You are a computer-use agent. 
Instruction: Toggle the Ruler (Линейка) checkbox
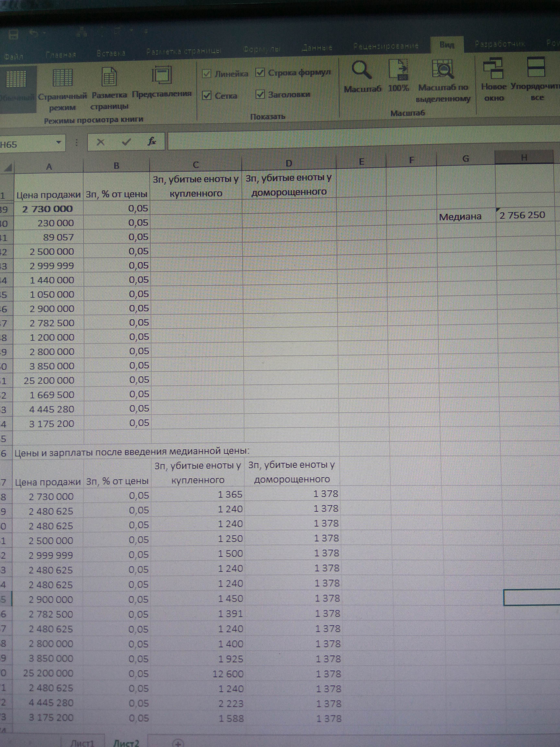coord(207,74)
